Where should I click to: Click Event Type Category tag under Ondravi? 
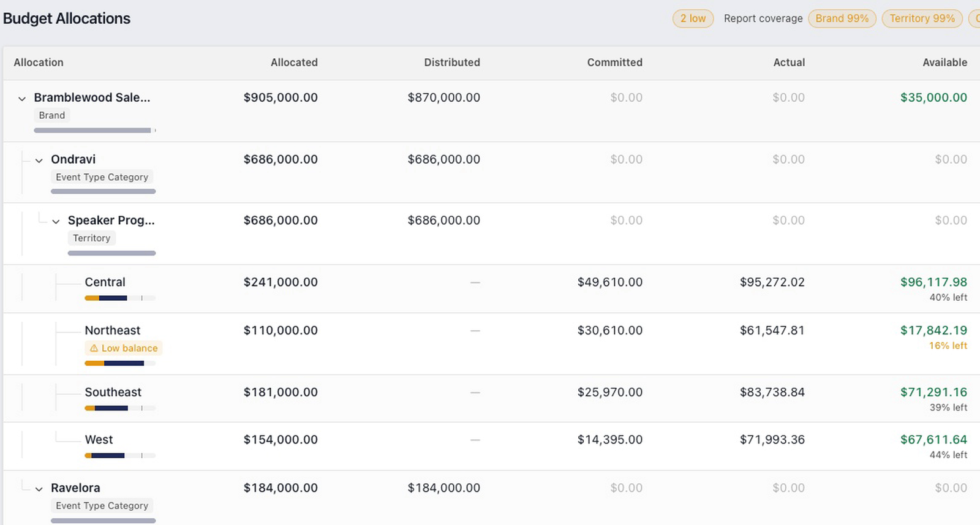click(x=102, y=177)
